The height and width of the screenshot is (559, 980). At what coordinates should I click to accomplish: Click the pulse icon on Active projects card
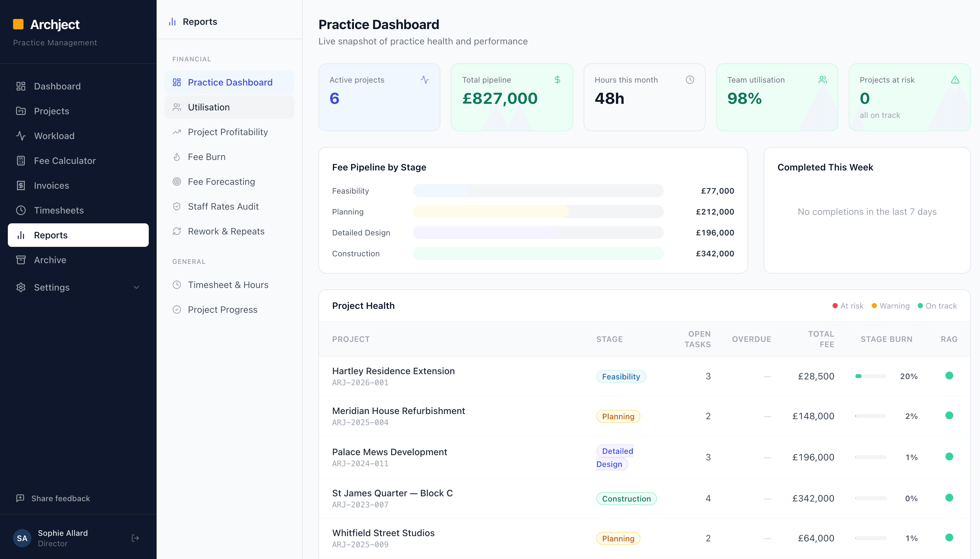tap(425, 79)
